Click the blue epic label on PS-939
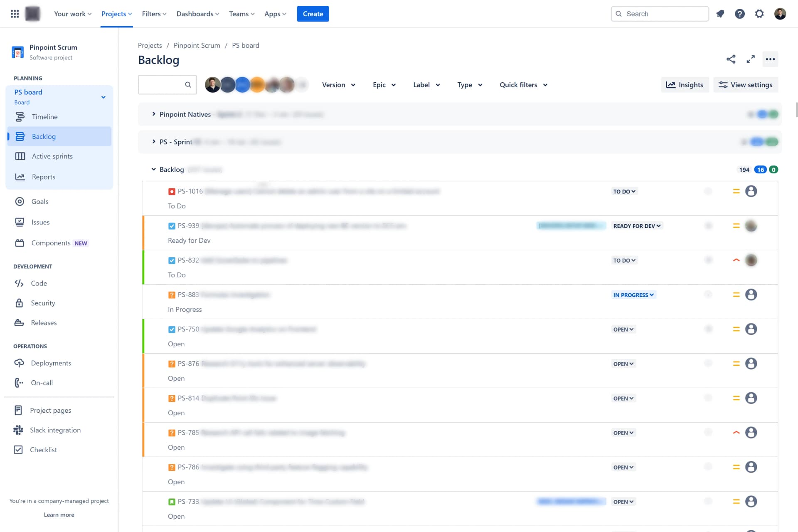The height and width of the screenshot is (532, 798). click(x=571, y=226)
